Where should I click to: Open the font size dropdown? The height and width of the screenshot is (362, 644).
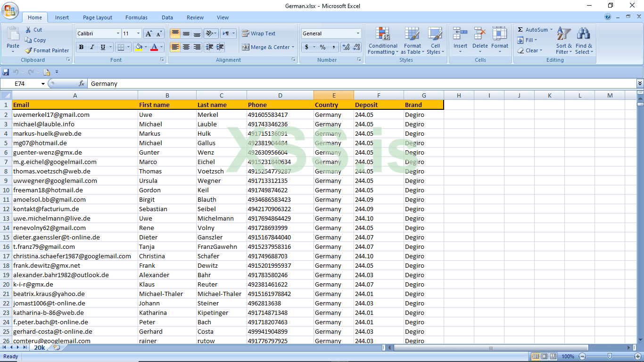tap(137, 33)
